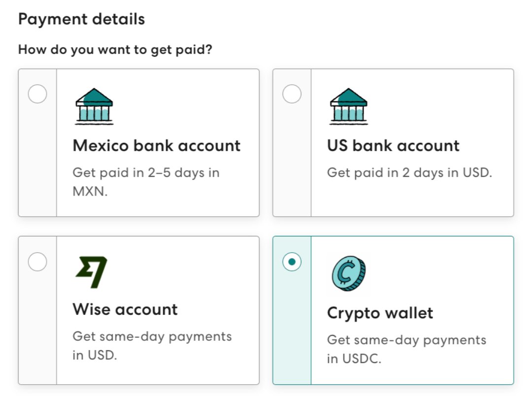Viewport: 532px width, 396px height.
Task: Click the selected Crypto wallet radio button
Action: (x=293, y=263)
